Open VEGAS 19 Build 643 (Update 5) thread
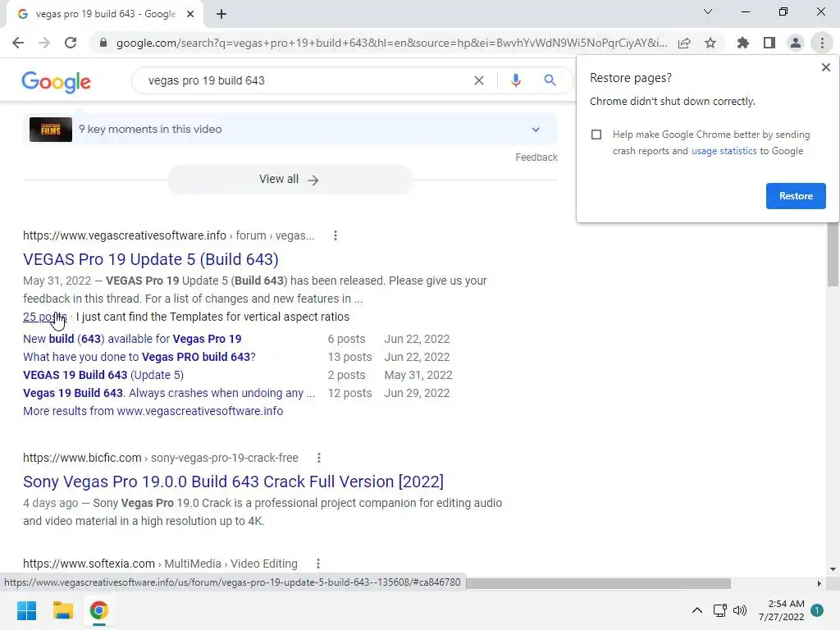Screen dimensions: 840x630 pos(103,375)
